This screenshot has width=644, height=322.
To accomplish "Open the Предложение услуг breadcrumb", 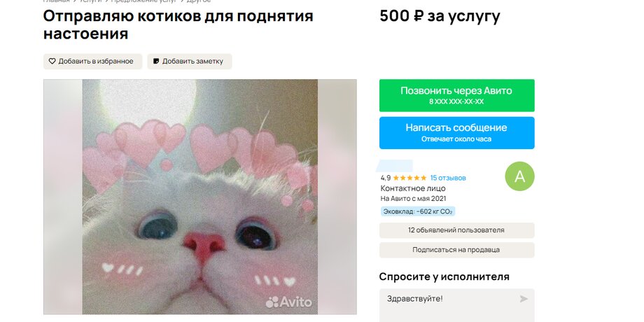I will 143,1.
